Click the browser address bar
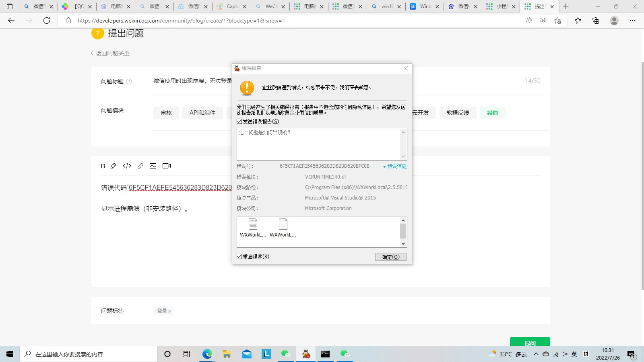The width and height of the screenshot is (644, 362). [x=298, y=21]
